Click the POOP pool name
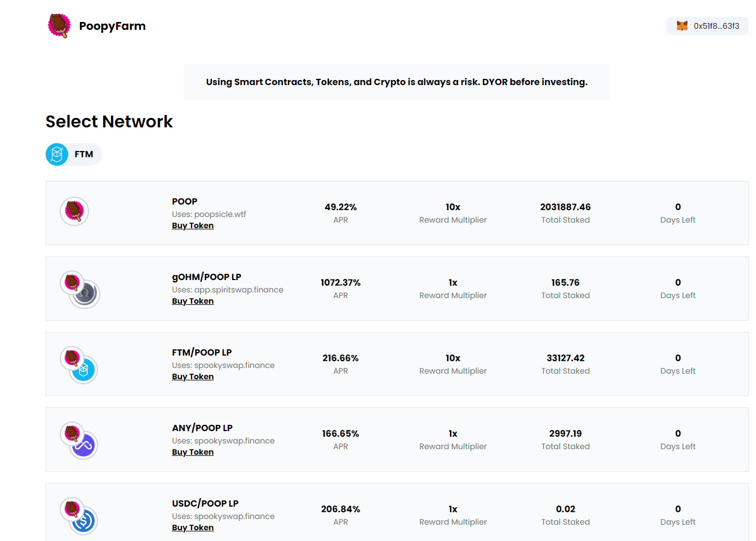This screenshot has width=756, height=541. pos(185,201)
